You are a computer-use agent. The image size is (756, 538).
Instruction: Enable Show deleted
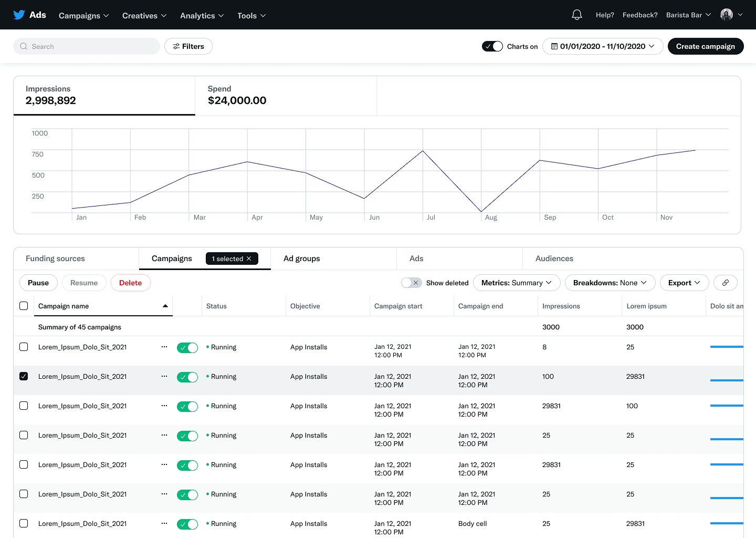pos(412,283)
